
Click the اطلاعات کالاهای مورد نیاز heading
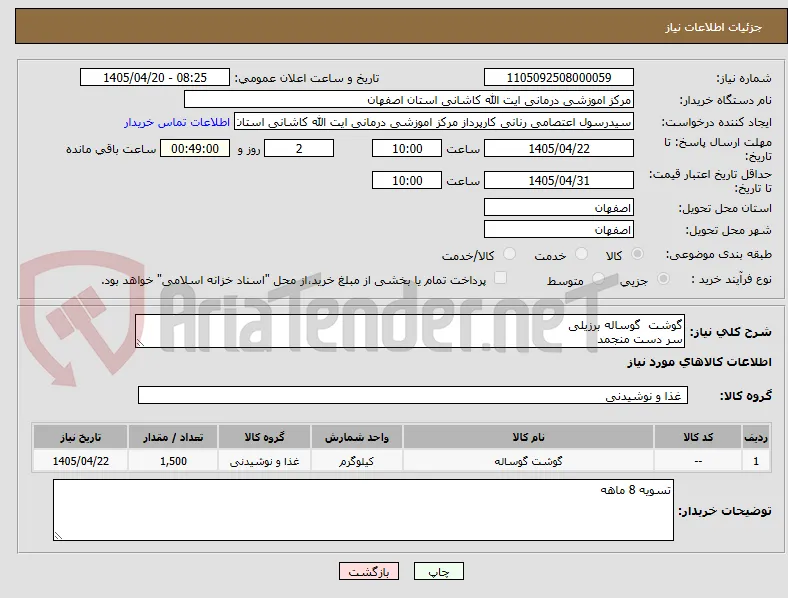[x=699, y=362]
